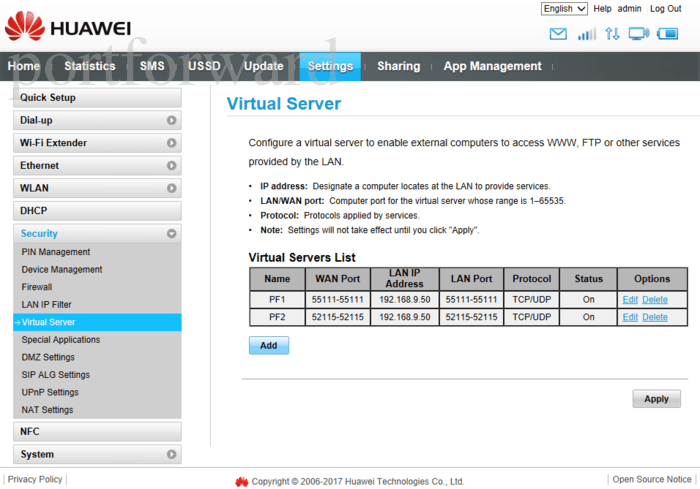Select the Settings tab
This screenshot has height=489, width=700.
point(330,66)
